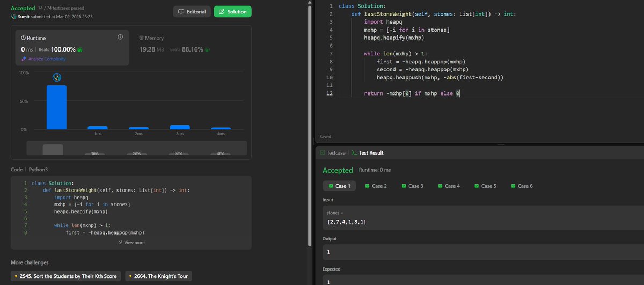Click the Output value 1 box
This screenshot has height=285, width=644.
(x=483, y=252)
